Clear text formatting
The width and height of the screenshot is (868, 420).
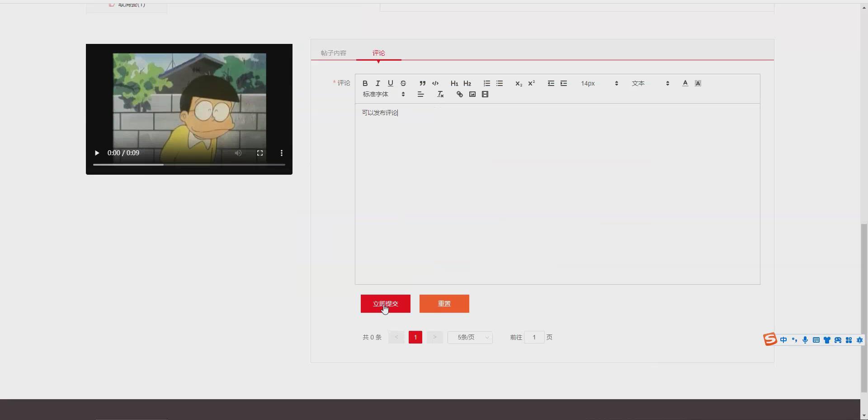pyautogui.click(x=440, y=94)
